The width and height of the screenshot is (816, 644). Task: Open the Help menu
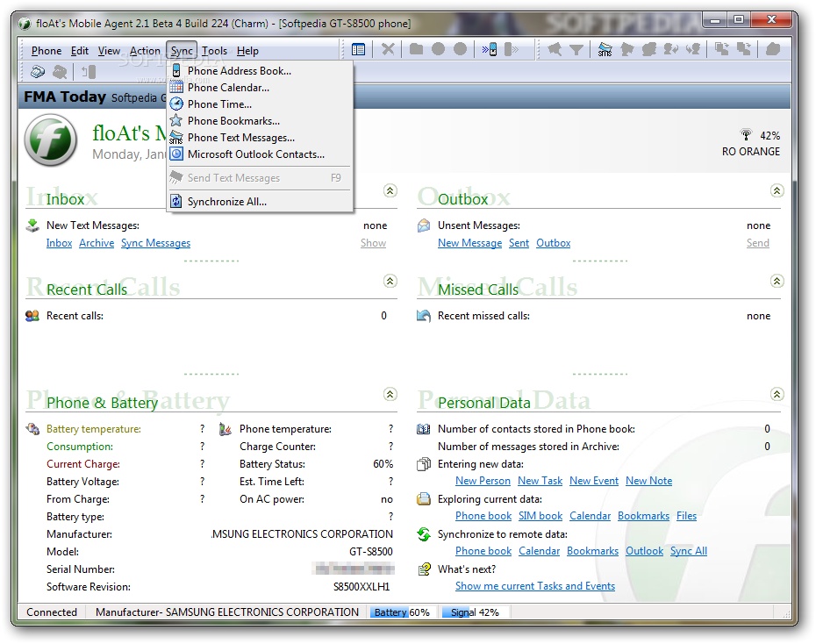pos(247,51)
